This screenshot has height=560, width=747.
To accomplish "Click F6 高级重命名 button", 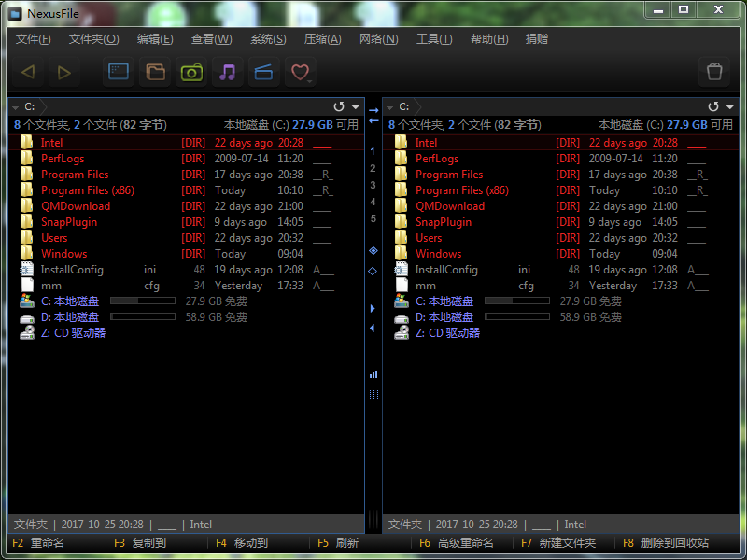I will (x=457, y=543).
